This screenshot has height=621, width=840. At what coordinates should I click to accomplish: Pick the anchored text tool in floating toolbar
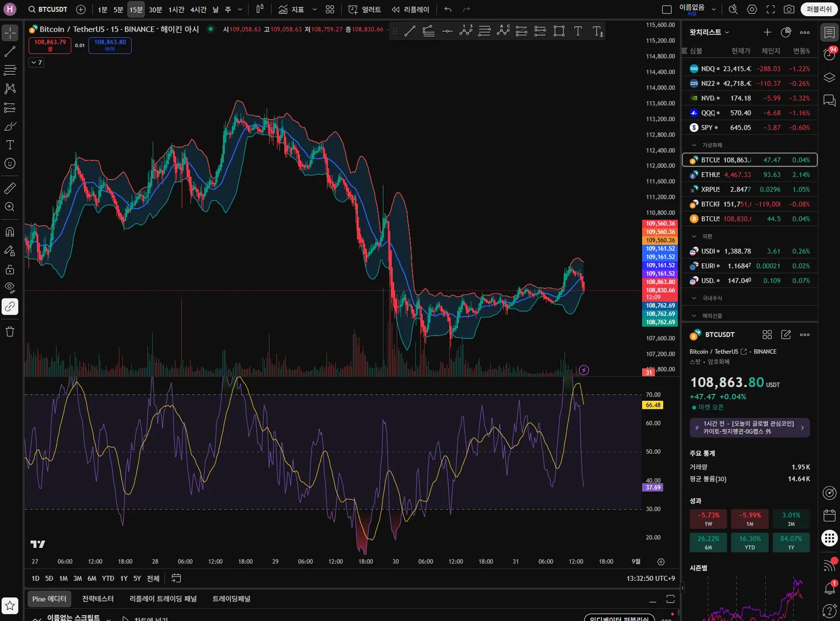[598, 31]
